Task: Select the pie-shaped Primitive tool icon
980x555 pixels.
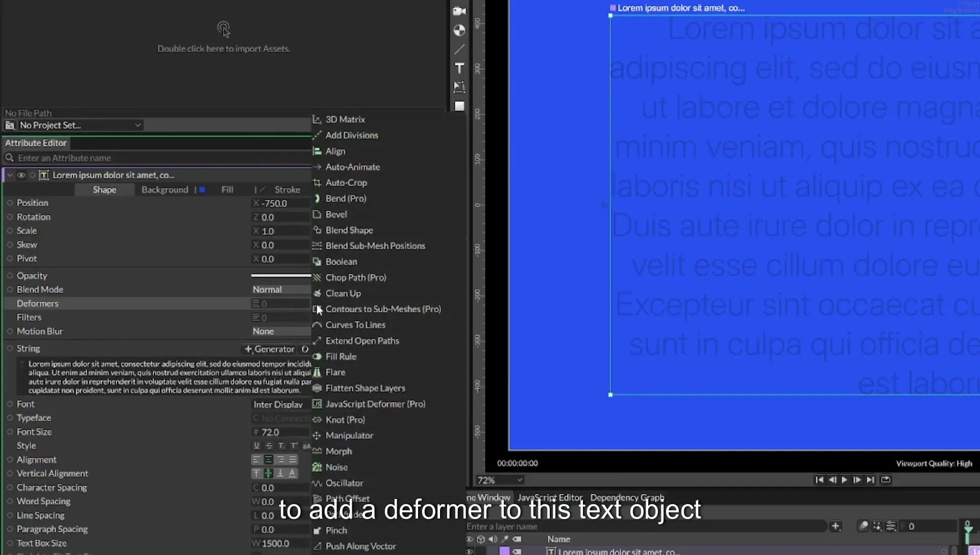Action: [459, 30]
